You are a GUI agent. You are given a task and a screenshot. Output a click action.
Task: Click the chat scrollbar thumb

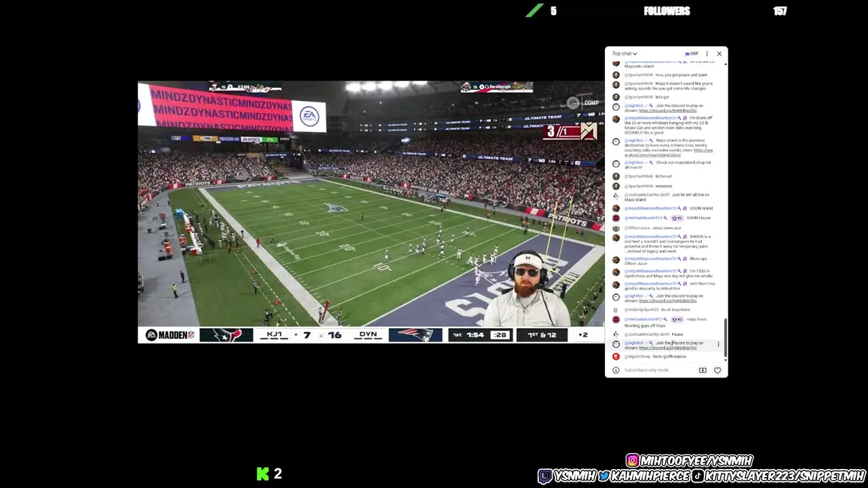(x=726, y=337)
